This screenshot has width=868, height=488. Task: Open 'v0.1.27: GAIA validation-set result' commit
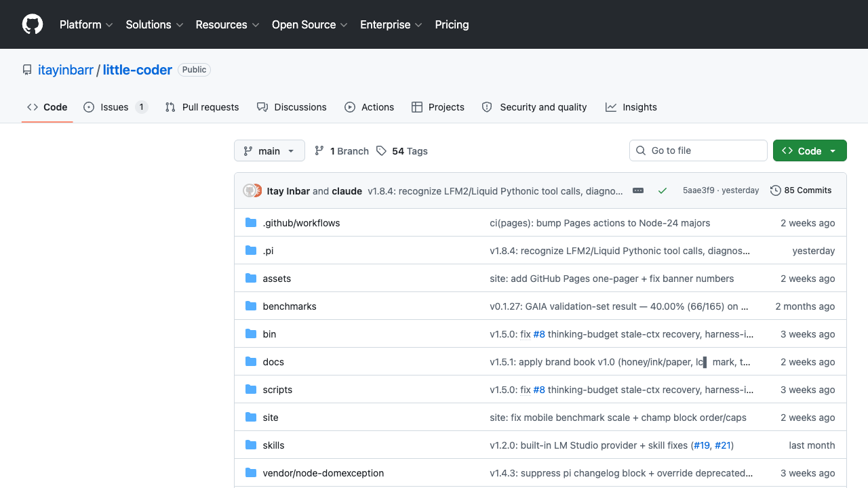point(618,306)
